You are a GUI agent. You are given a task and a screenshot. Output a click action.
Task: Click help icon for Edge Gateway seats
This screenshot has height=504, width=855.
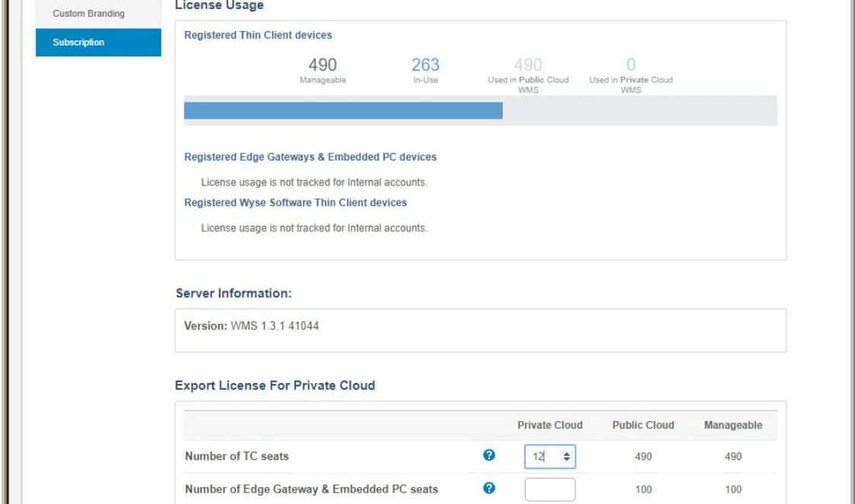(489, 487)
